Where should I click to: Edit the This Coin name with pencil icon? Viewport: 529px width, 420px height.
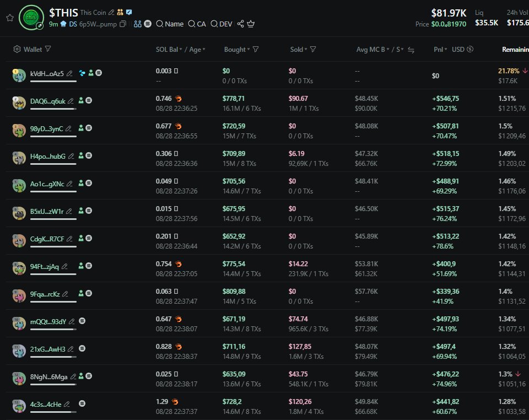point(111,12)
